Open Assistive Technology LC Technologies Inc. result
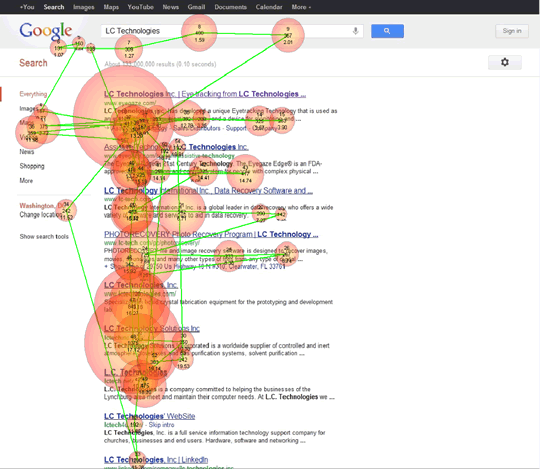Screen dimensions: 540x469 pos(176,147)
